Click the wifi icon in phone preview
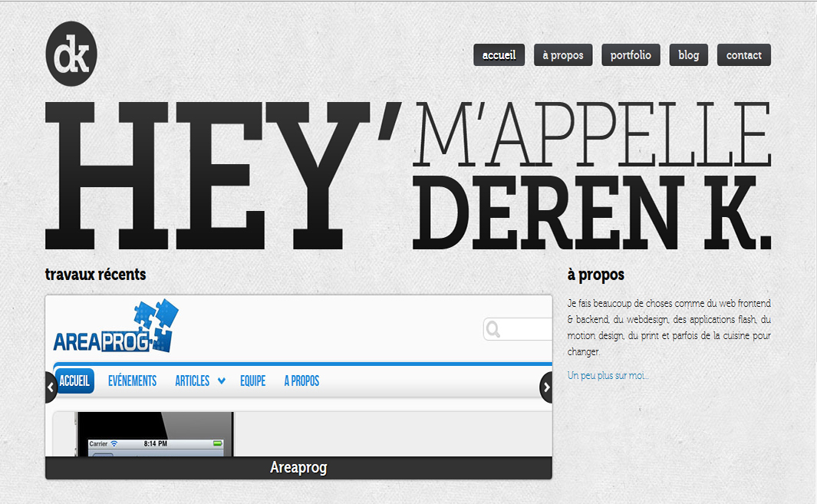817x504 pixels. pos(114,443)
